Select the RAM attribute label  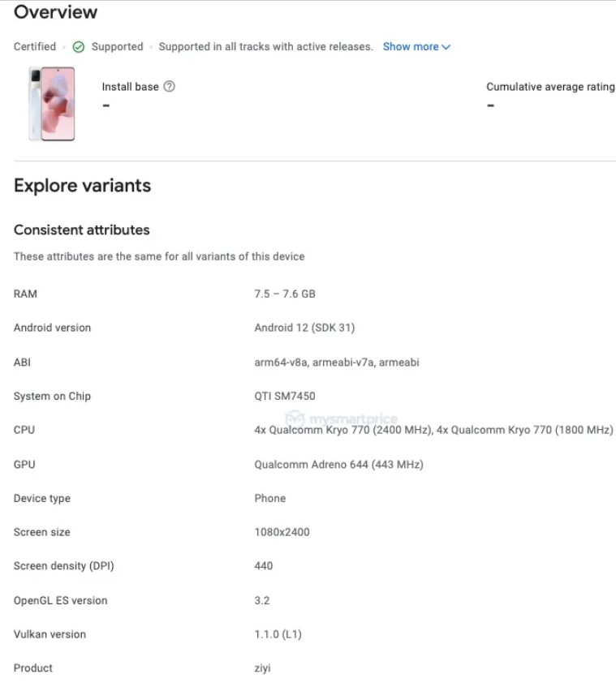25,294
